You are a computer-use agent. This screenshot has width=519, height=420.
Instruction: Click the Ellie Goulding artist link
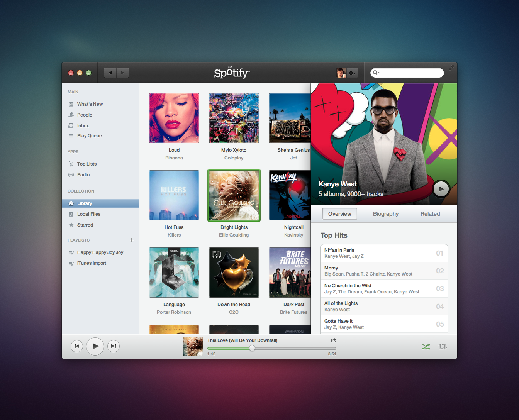pyautogui.click(x=234, y=235)
